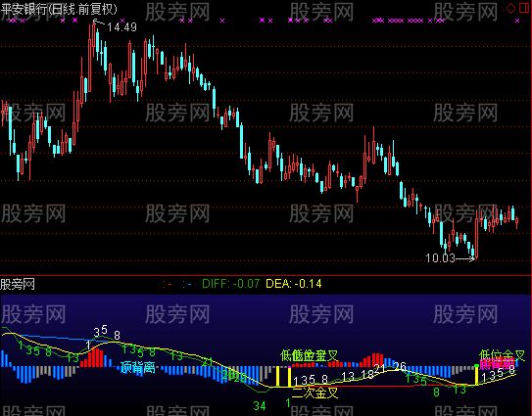
Task: Click the rightmost green 低位金叉 label
Action: point(502,355)
